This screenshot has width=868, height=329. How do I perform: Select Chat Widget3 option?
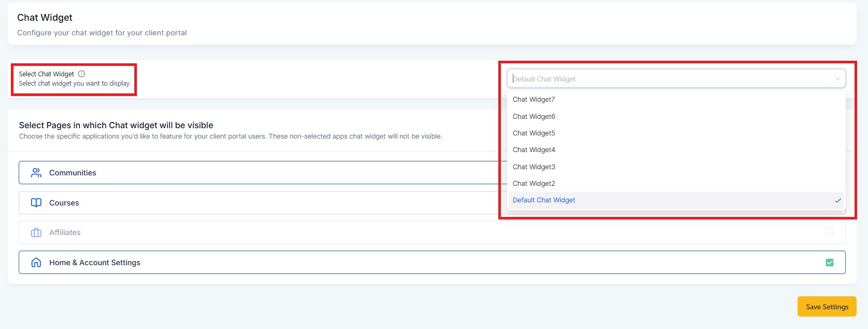click(534, 167)
